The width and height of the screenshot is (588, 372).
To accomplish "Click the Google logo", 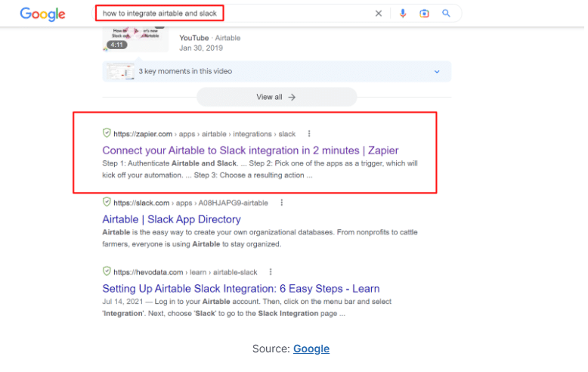I will point(42,14).
